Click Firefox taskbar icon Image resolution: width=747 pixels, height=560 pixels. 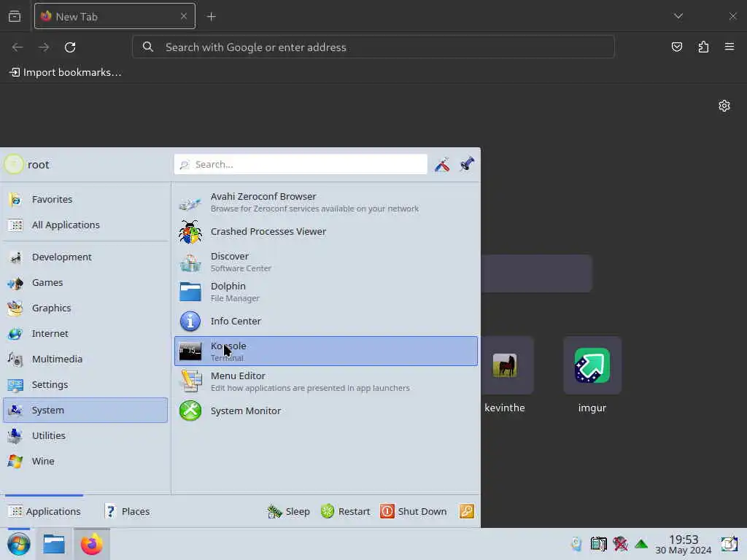point(91,544)
